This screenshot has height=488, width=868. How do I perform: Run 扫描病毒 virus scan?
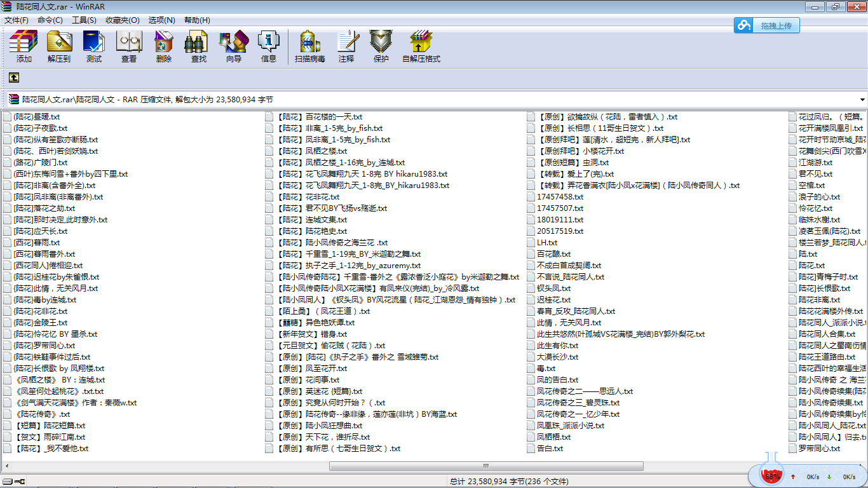(310, 46)
